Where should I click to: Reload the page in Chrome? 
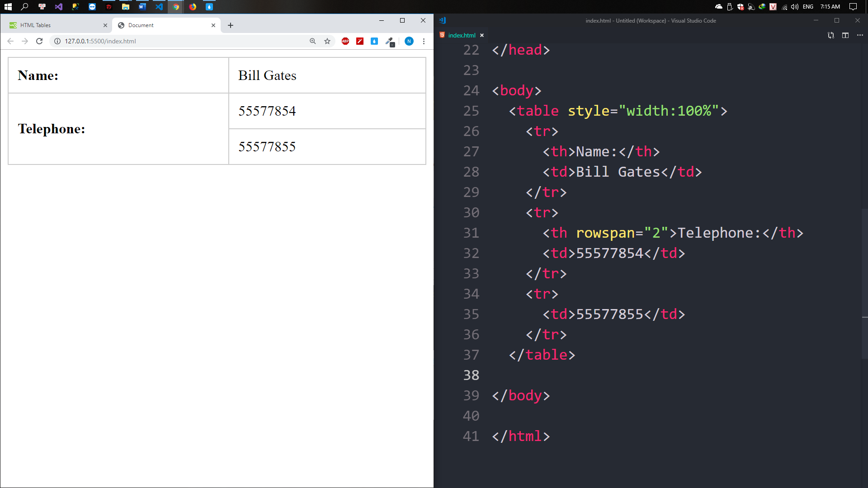39,41
